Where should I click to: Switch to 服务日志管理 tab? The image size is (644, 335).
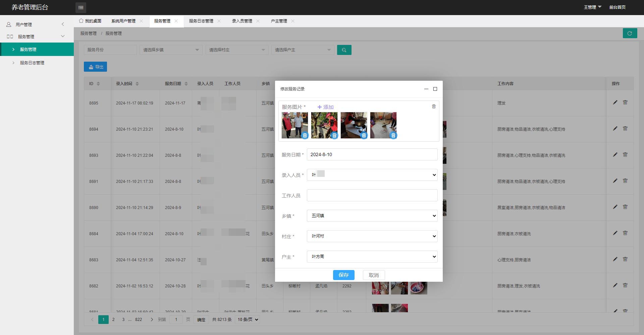(x=201, y=21)
